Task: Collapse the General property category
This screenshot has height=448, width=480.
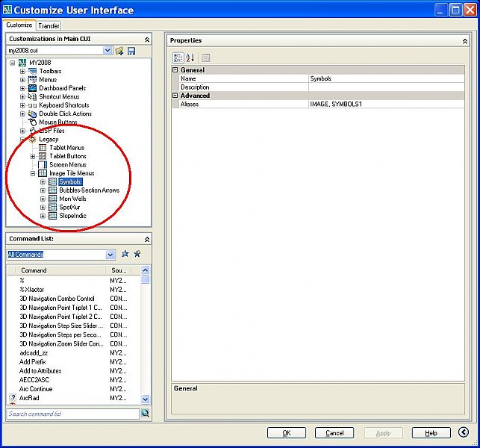Action: coord(175,70)
